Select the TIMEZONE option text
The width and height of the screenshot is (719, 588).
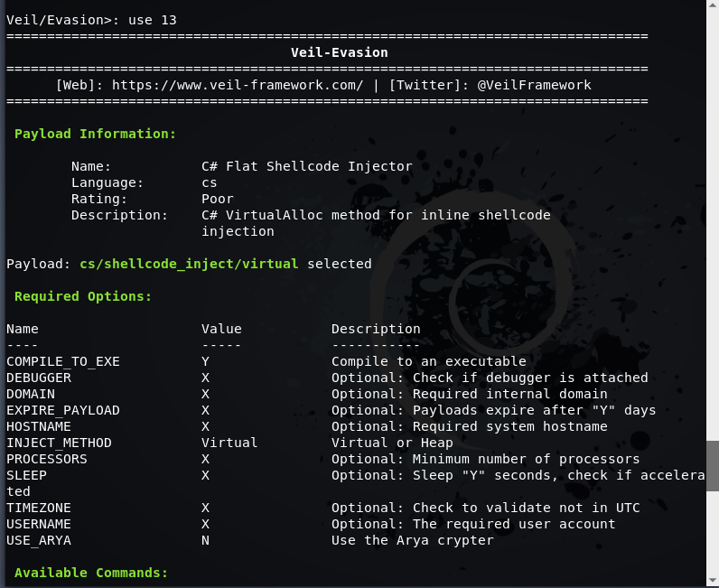tap(39, 508)
